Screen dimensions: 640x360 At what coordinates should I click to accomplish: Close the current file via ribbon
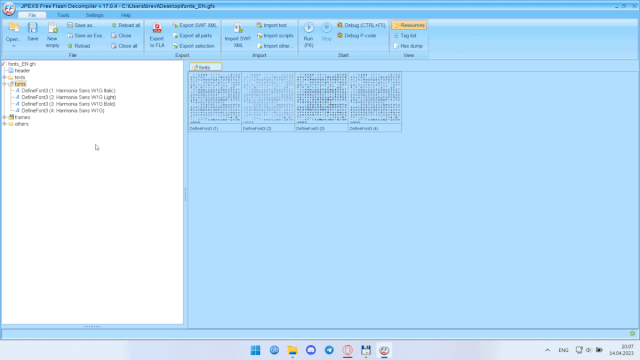click(121, 36)
